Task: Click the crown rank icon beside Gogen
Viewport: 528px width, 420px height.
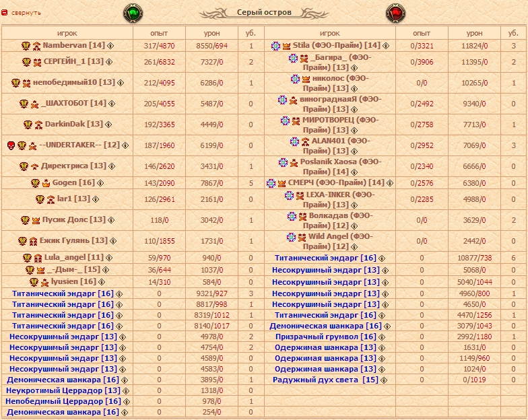Action: (x=46, y=183)
